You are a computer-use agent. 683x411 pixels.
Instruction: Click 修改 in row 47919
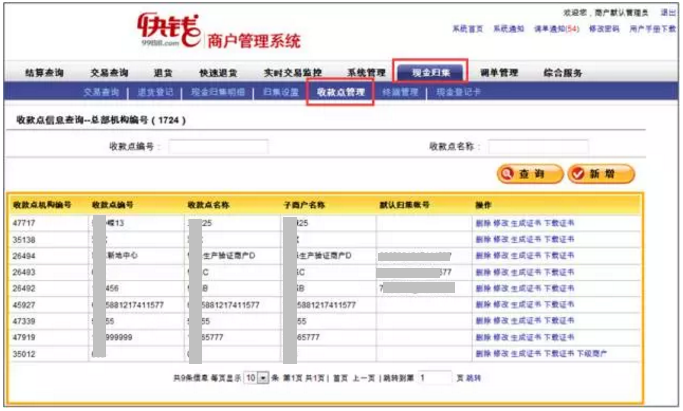point(500,337)
